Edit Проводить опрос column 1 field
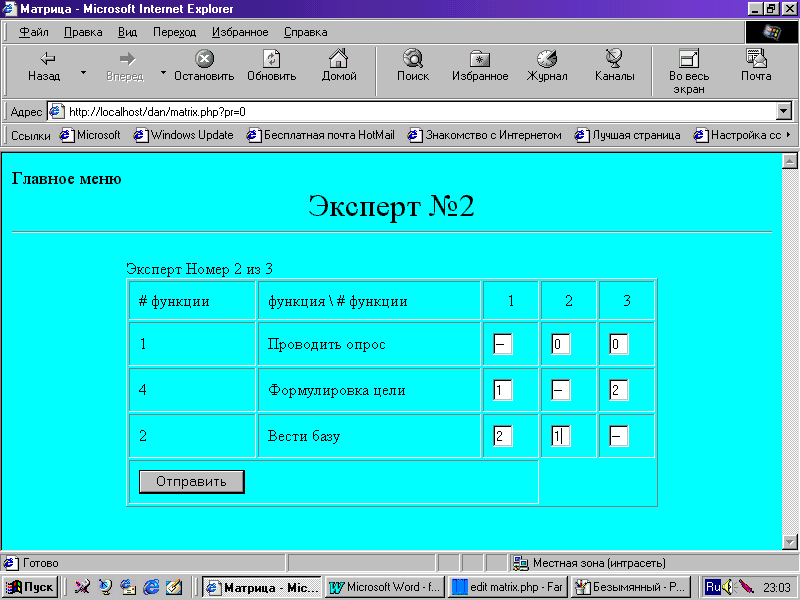The image size is (800, 600). click(x=503, y=344)
